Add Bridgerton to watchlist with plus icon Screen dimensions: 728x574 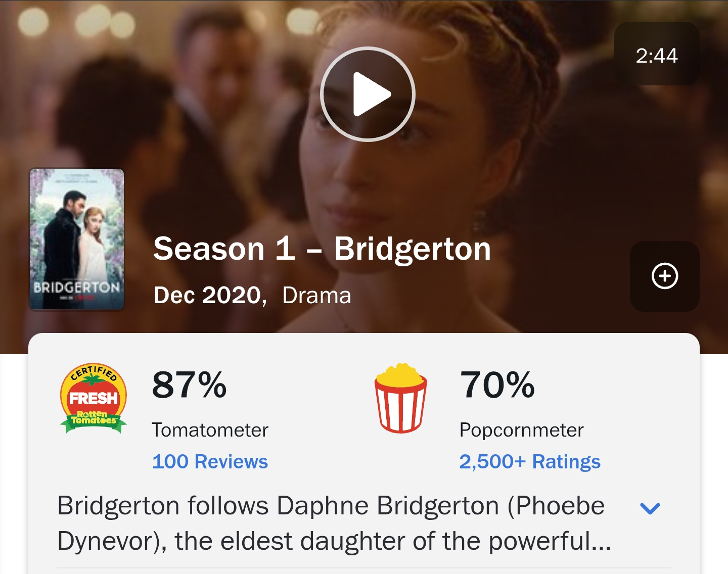[664, 276]
